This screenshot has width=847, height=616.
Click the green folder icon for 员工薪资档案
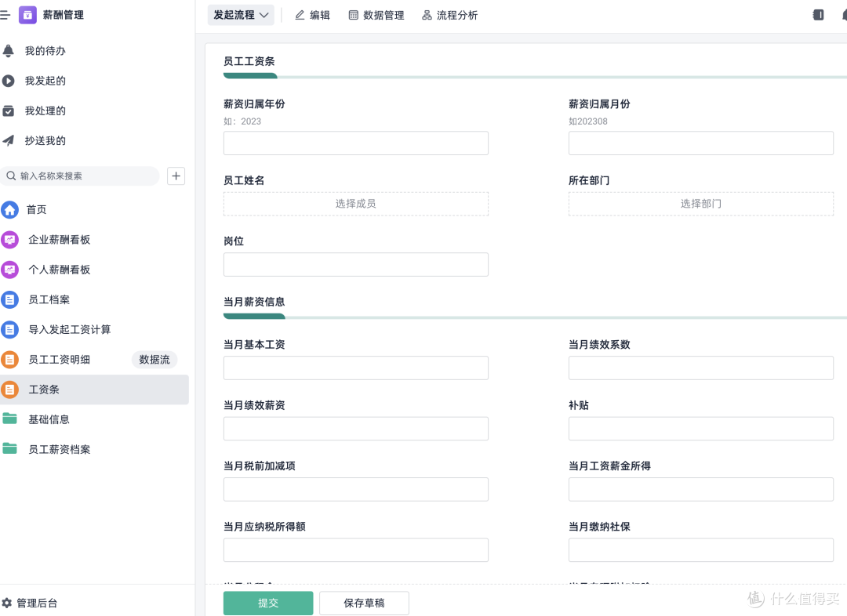(9, 448)
